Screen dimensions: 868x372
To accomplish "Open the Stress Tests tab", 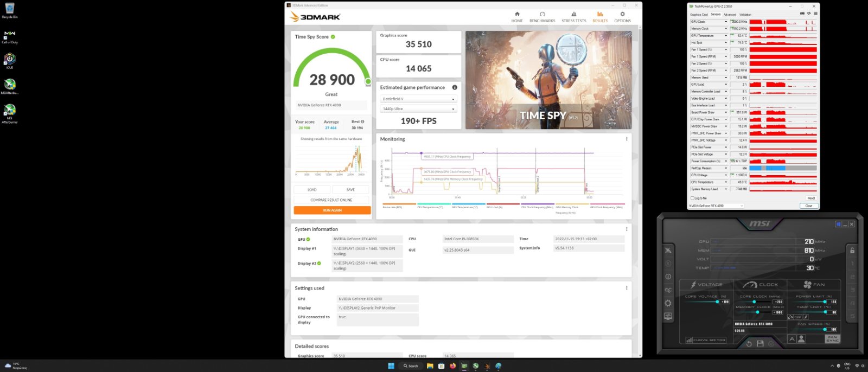I will (x=573, y=17).
